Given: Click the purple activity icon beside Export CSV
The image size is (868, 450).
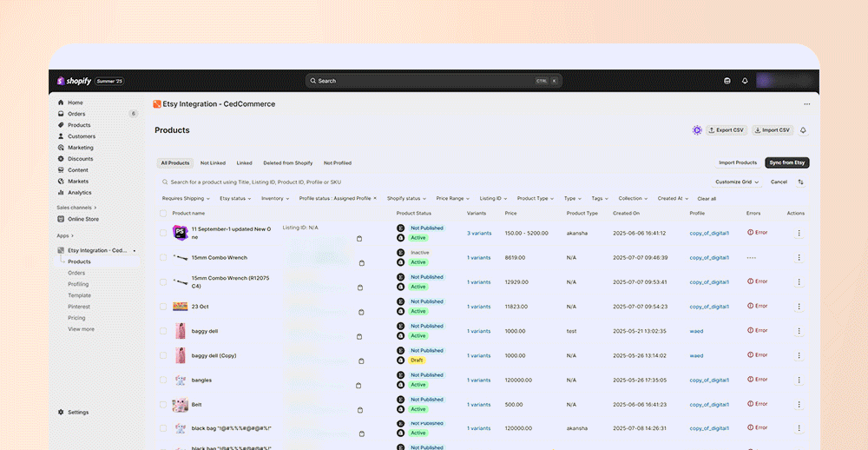Looking at the screenshot, I should (x=697, y=130).
